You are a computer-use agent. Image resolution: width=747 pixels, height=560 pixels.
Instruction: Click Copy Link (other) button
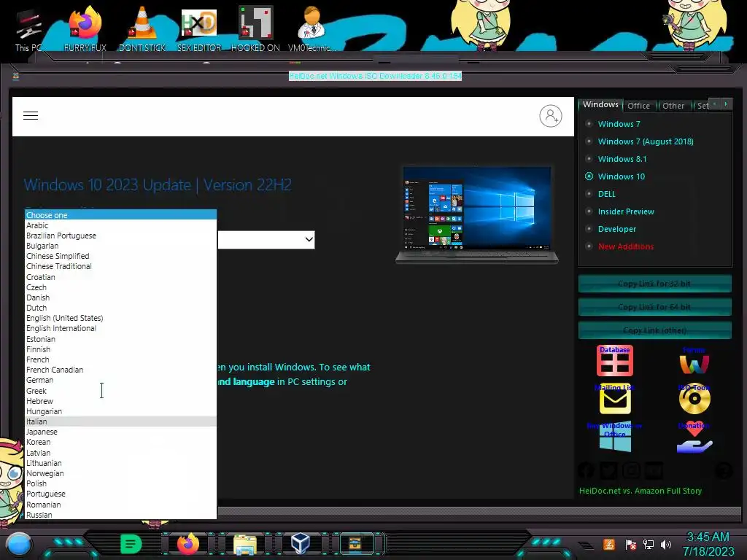(x=654, y=330)
